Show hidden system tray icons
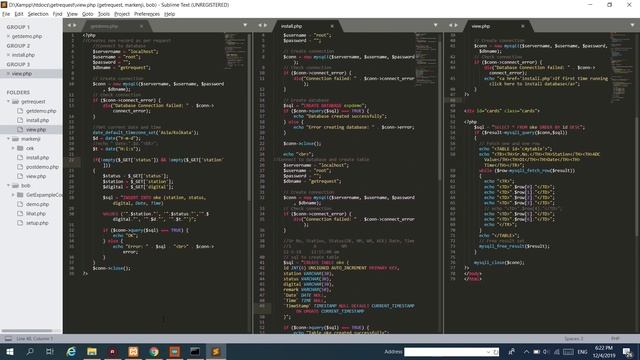 pos(526,352)
